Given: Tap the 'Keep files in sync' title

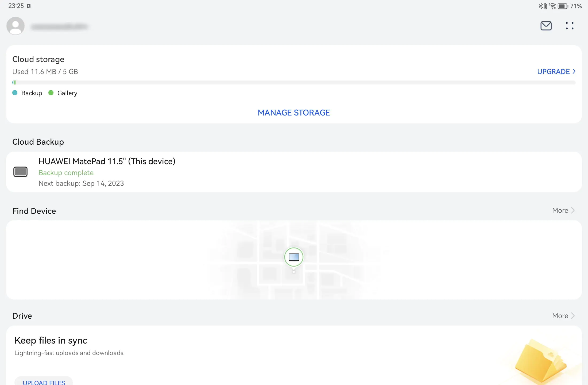Looking at the screenshot, I should click(51, 341).
